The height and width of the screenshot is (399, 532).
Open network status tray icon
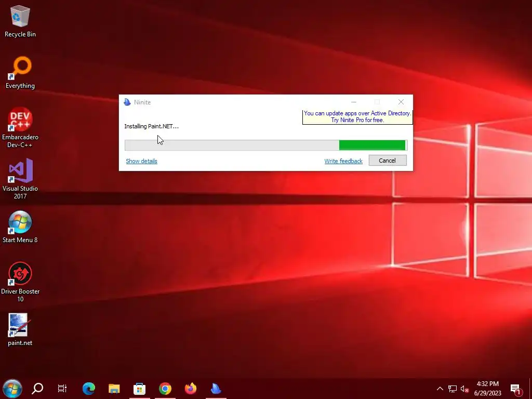point(453,389)
